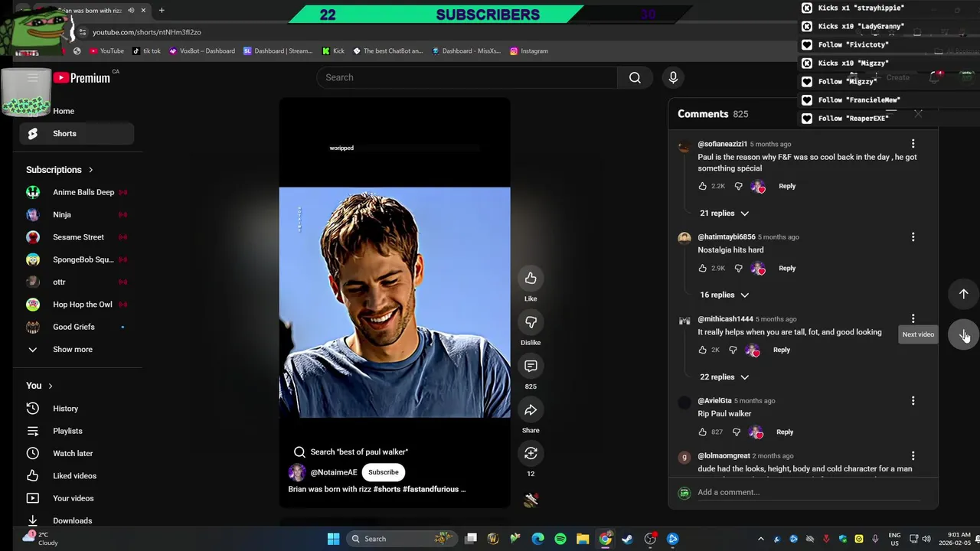Expand 22 replies under @mithicash1444

coord(724,377)
